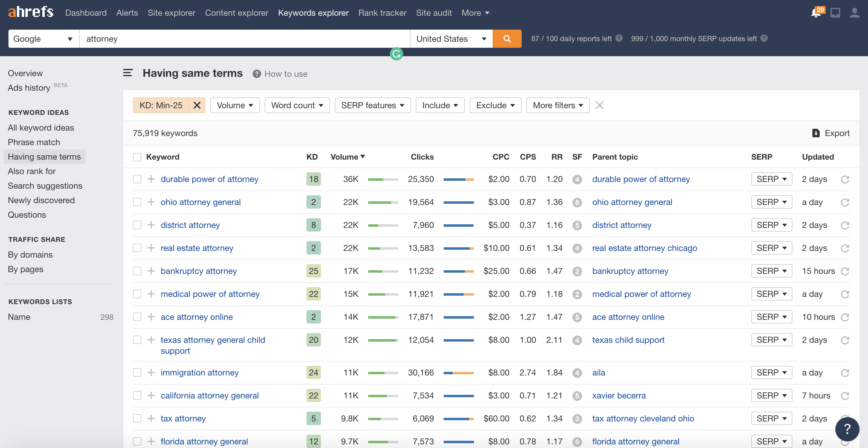Check the real estate attorney checkbox

[137, 248]
